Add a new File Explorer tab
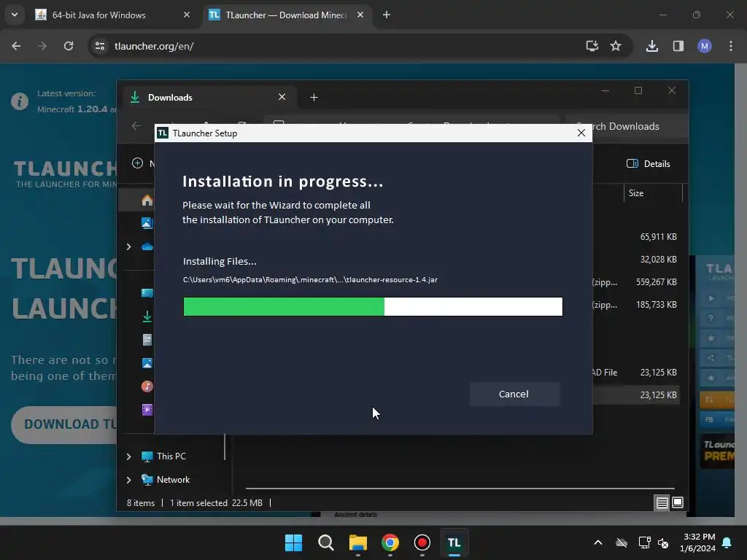This screenshot has height=560, width=747. (314, 98)
